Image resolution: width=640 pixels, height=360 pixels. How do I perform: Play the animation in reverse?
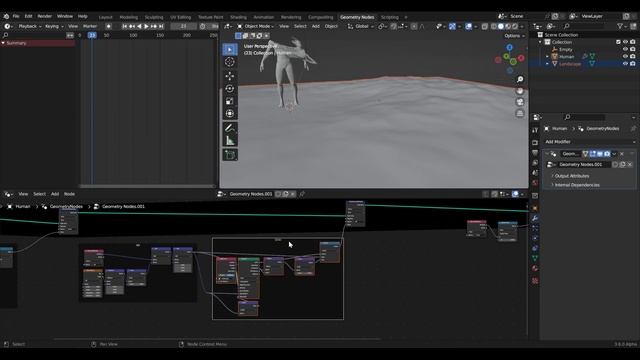(x=139, y=26)
